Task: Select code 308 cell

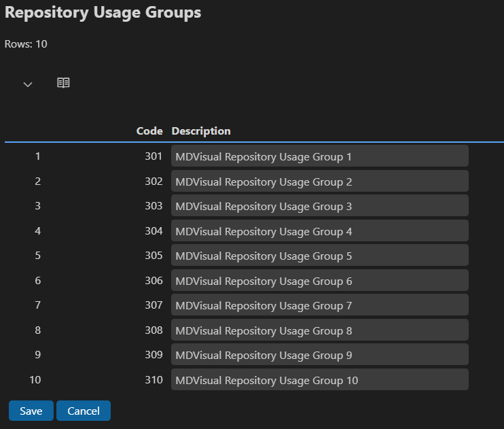Action: point(154,330)
